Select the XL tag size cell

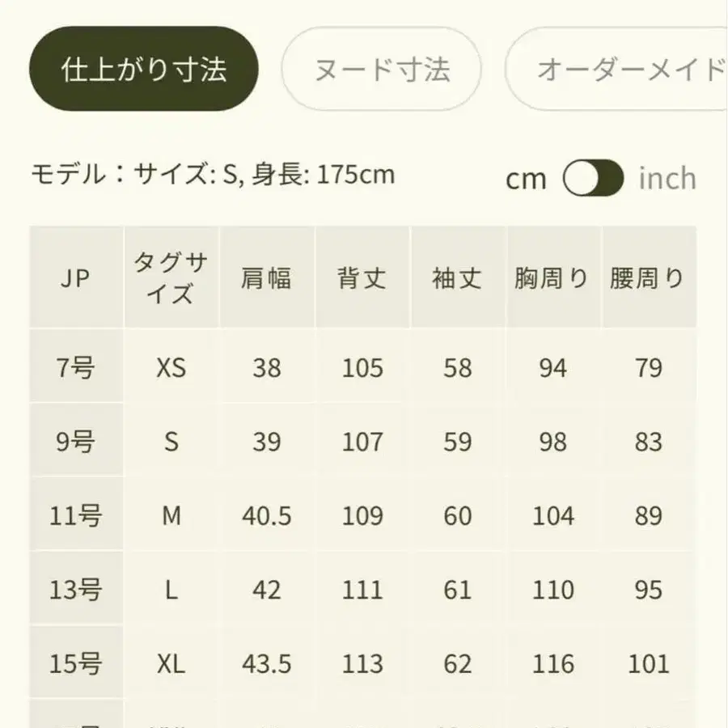click(x=171, y=662)
